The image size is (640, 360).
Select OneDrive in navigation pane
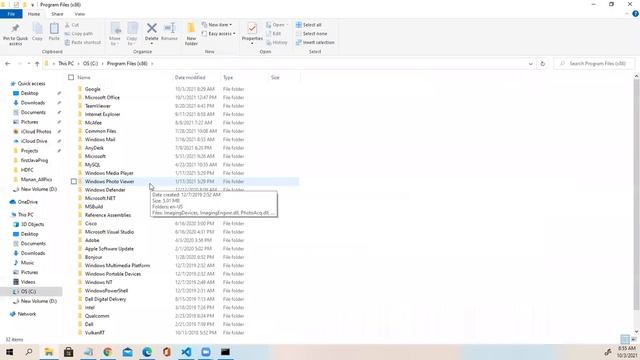[x=27, y=202]
